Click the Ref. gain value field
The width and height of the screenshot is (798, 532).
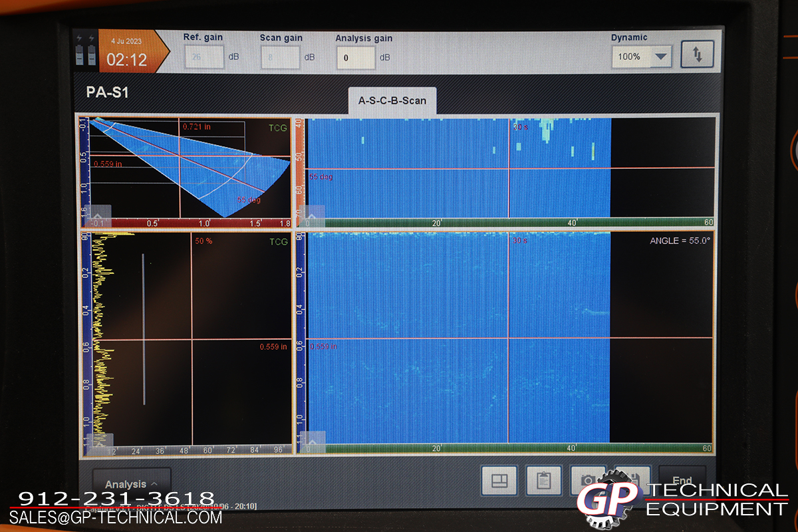point(203,58)
